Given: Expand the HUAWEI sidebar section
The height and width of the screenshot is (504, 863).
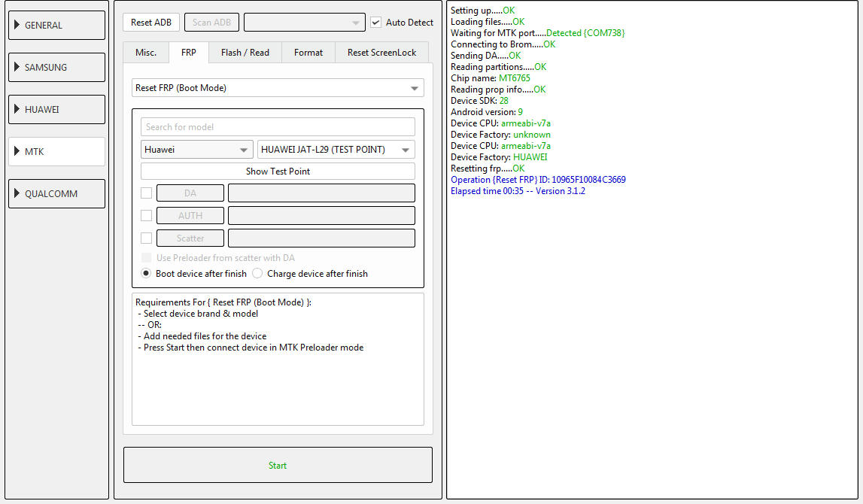Looking at the screenshot, I should 56,110.
